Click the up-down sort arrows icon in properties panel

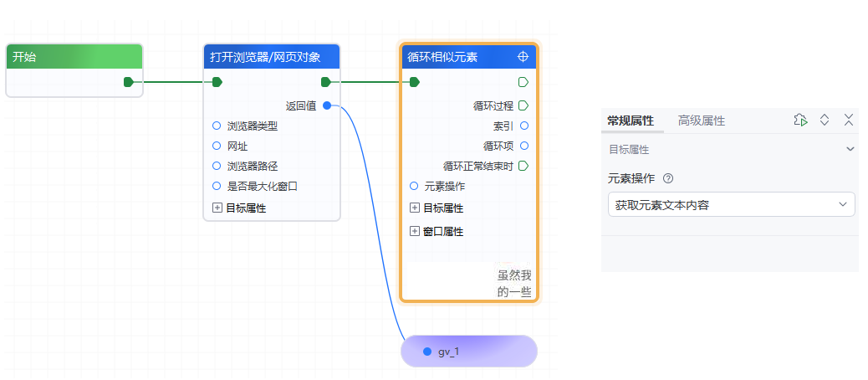(825, 121)
